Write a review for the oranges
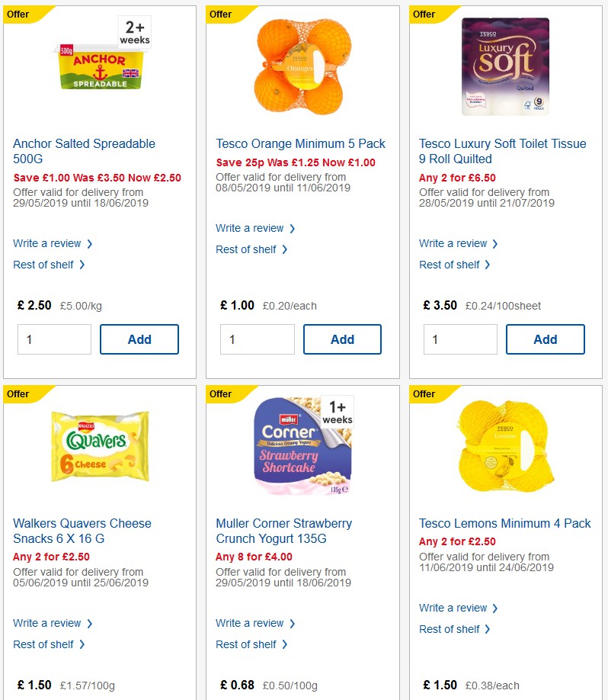 [x=251, y=227]
